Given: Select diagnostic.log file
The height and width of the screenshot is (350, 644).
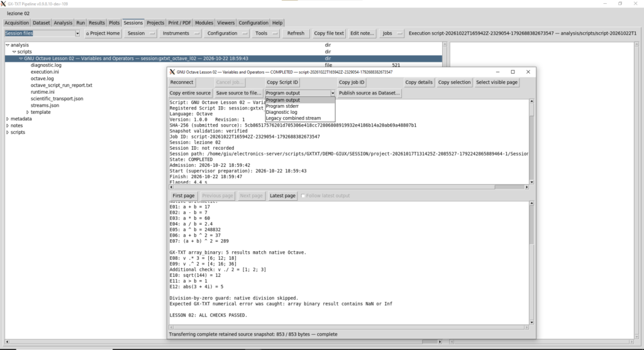Looking at the screenshot, I should pos(46,65).
